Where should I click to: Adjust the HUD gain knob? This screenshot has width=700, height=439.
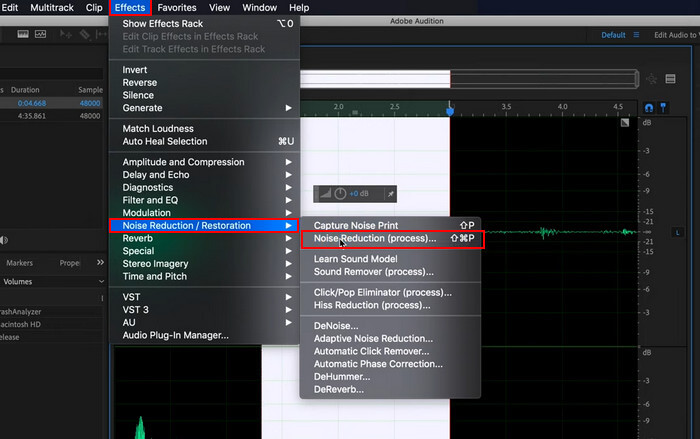(x=340, y=193)
